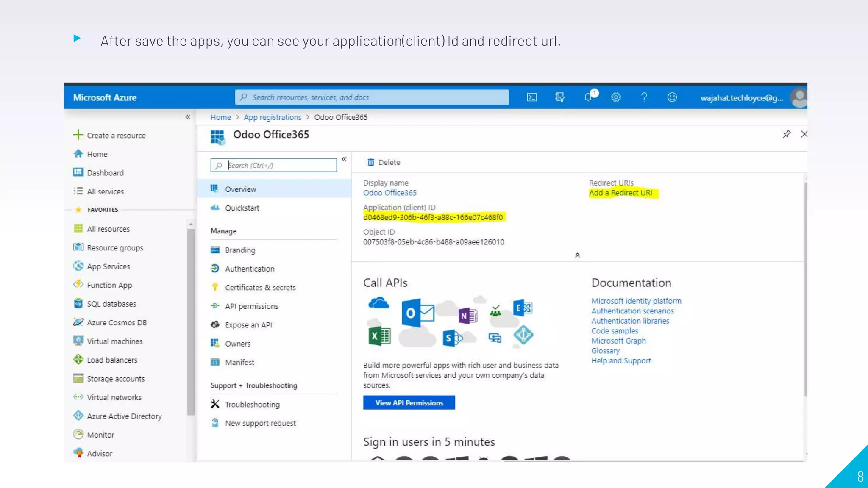Viewport: 868px width, 488px height.
Task: Open Manifest
Action: [232, 362]
